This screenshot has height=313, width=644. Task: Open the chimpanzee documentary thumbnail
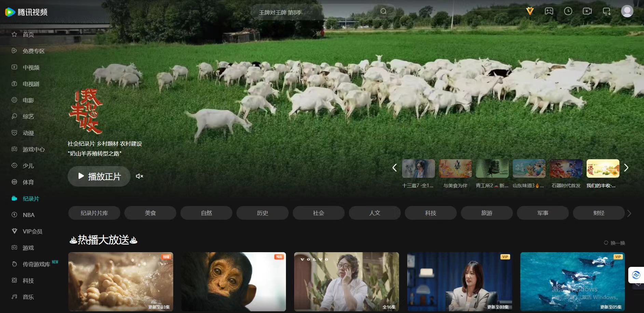click(233, 281)
